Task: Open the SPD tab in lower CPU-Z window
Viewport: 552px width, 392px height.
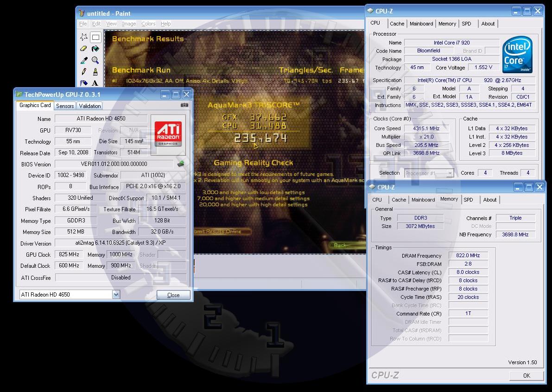Action: click(468, 200)
